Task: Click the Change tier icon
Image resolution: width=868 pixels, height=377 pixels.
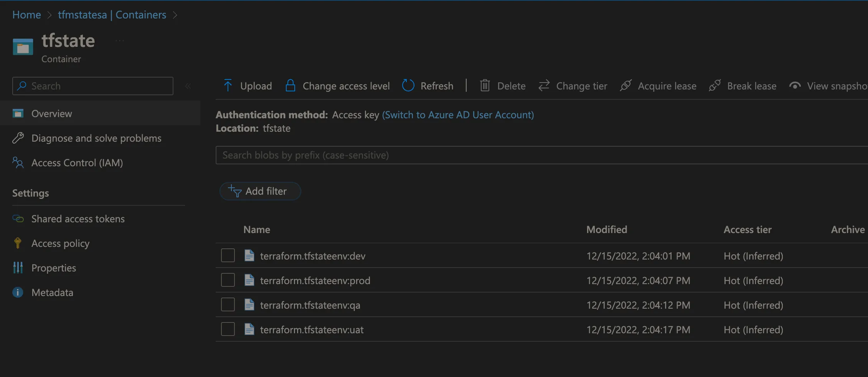Action: click(544, 86)
